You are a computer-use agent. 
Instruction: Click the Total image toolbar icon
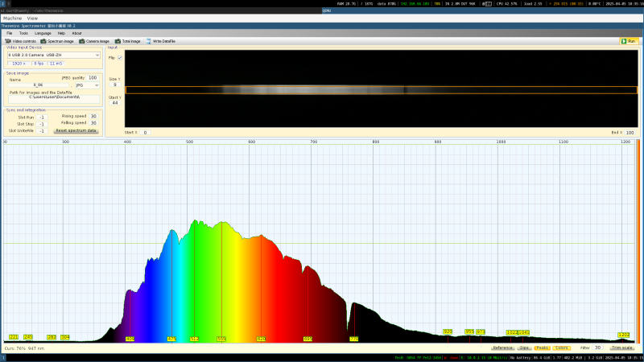tap(127, 40)
